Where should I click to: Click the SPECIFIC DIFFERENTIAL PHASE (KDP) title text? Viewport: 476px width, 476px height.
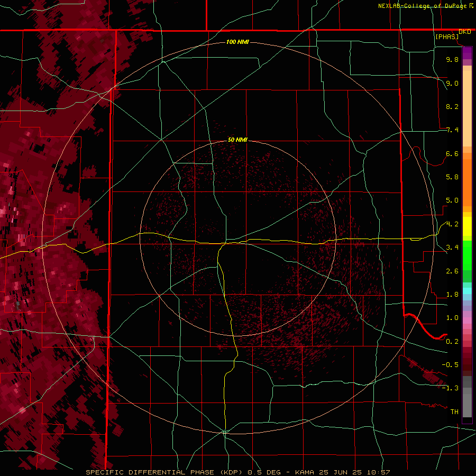click(164, 472)
